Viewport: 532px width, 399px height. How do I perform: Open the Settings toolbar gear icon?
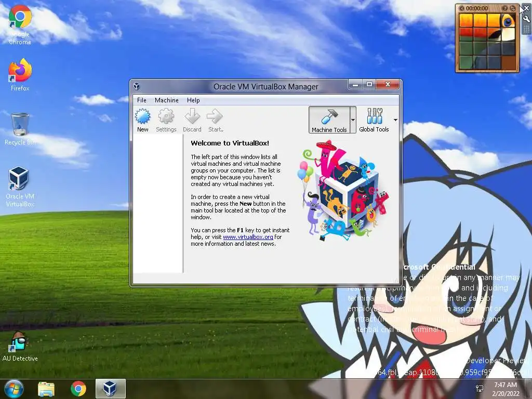coord(166,116)
